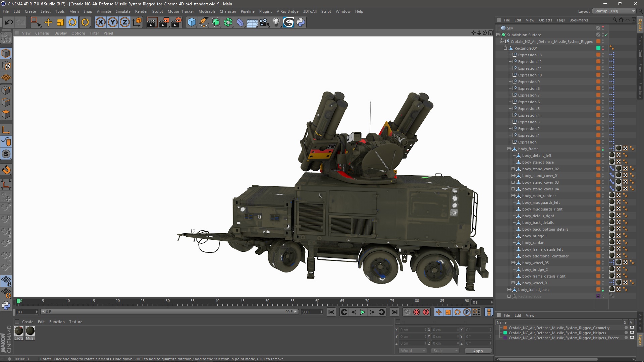Toggle Y axis lock icon
Image resolution: width=644 pixels, height=362 pixels.
(113, 22)
